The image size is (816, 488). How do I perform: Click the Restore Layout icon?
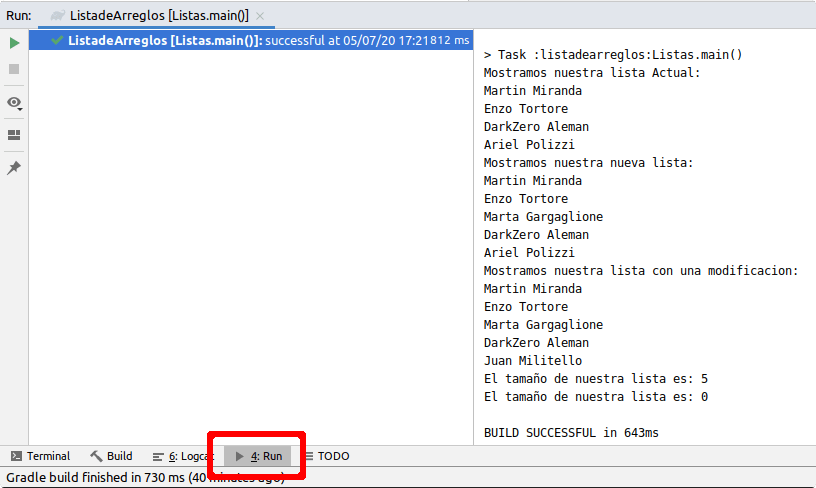[x=14, y=135]
